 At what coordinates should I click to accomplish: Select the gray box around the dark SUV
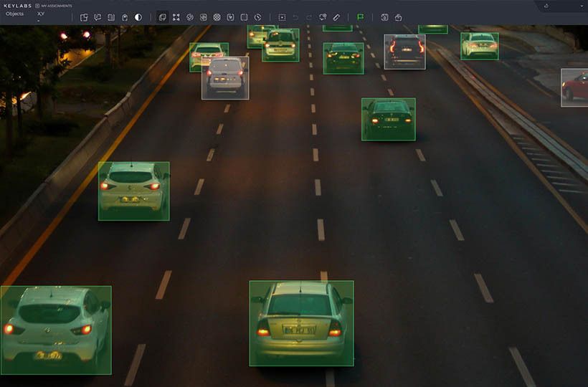tap(404, 52)
